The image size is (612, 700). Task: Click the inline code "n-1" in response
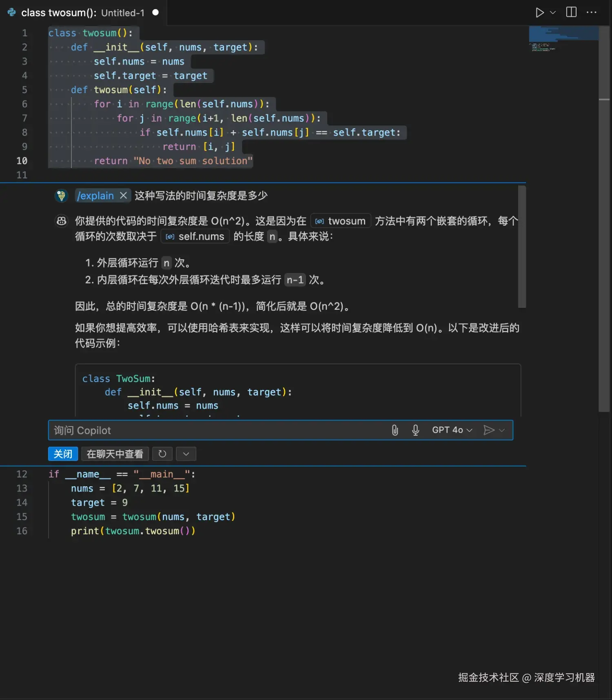295,280
